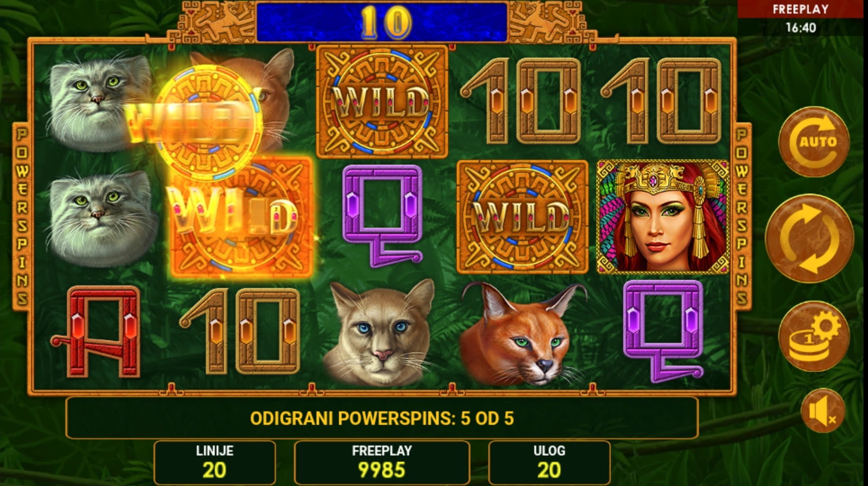This screenshot has width=868, height=486.
Task: Open bet settings via the coin gear icon
Action: click(814, 337)
